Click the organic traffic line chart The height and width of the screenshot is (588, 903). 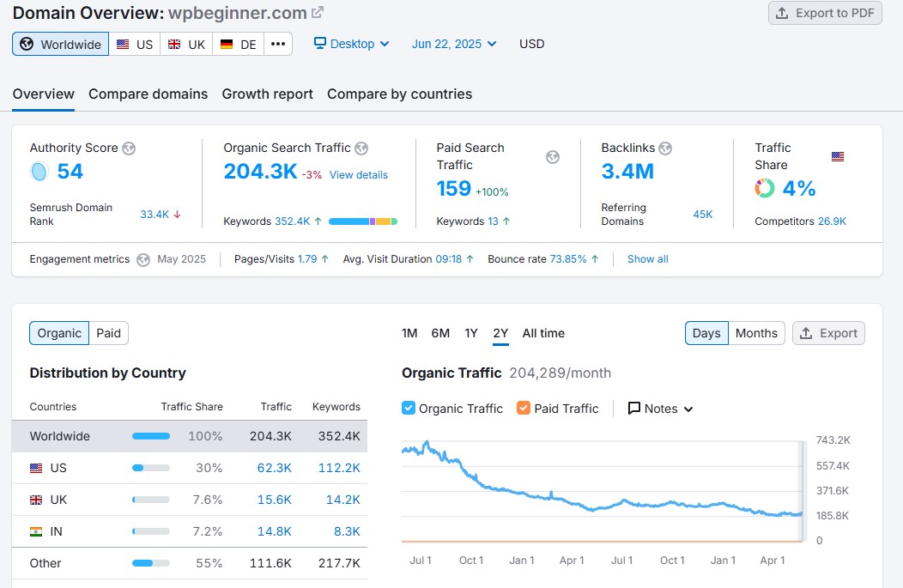[602, 491]
